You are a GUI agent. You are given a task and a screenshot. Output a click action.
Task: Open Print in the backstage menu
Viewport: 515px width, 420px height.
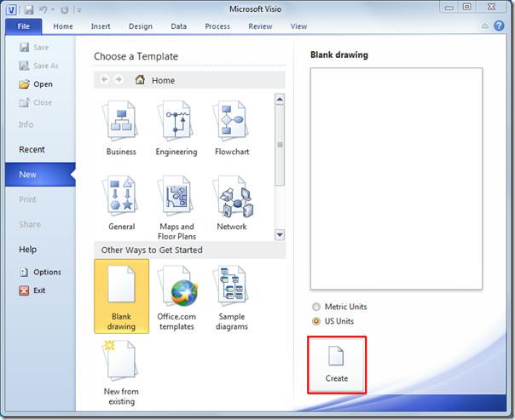click(27, 199)
